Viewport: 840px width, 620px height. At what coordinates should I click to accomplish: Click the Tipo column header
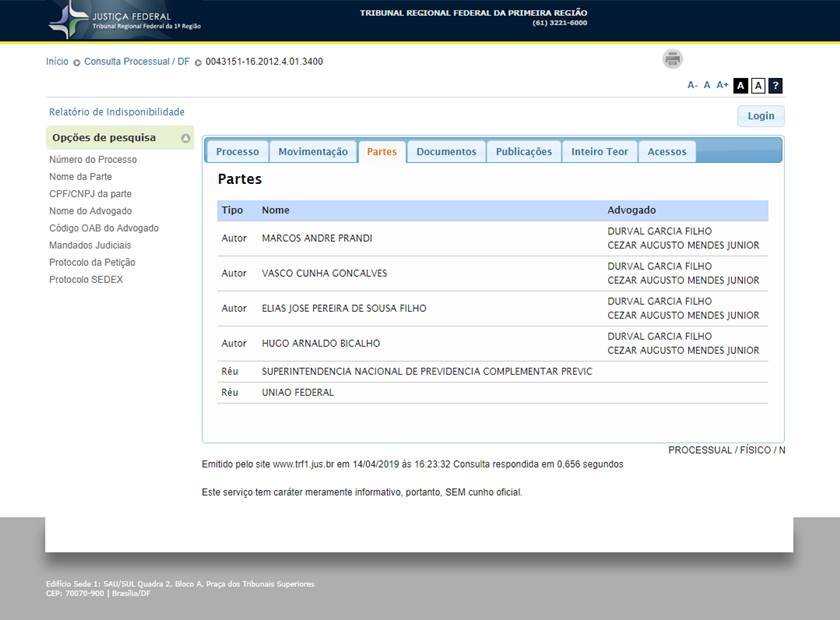(x=232, y=210)
